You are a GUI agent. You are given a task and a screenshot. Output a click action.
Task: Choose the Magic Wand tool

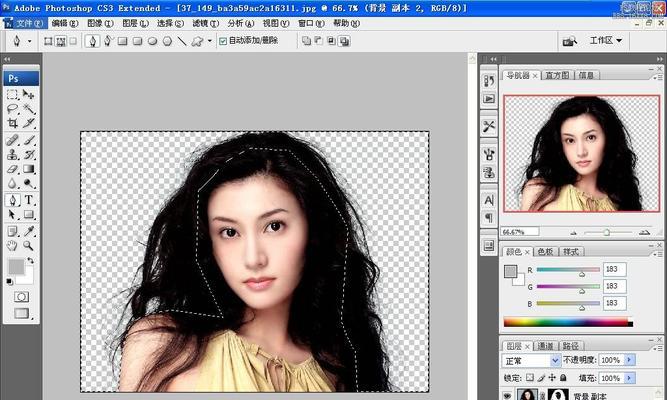click(x=29, y=108)
